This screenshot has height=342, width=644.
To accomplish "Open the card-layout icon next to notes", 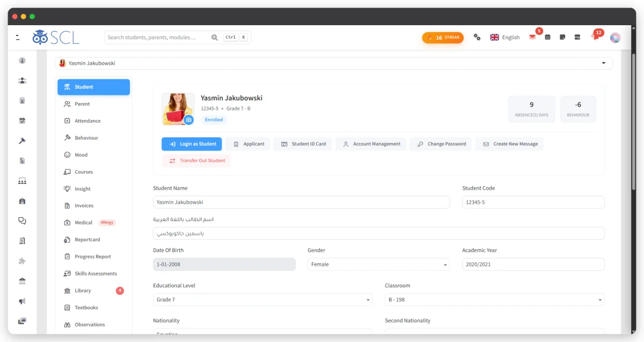I will tap(577, 37).
